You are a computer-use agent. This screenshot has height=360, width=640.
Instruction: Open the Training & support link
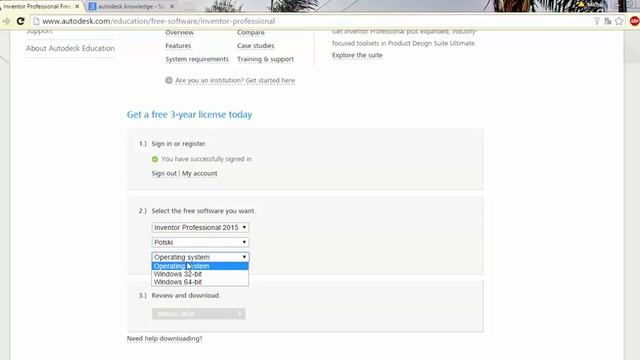[x=265, y=59]
